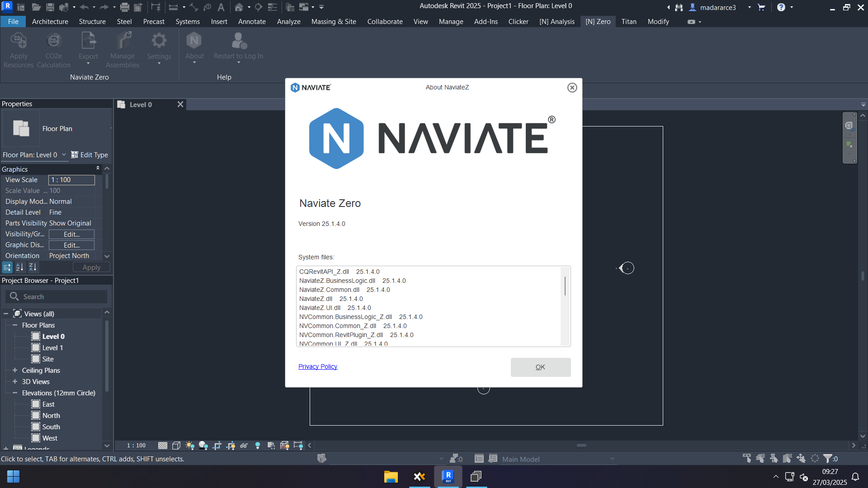The height and width of the screenshot is (488, 868).
Task: Click the Undo arrow icon
Action: click(x=84, y=7)
